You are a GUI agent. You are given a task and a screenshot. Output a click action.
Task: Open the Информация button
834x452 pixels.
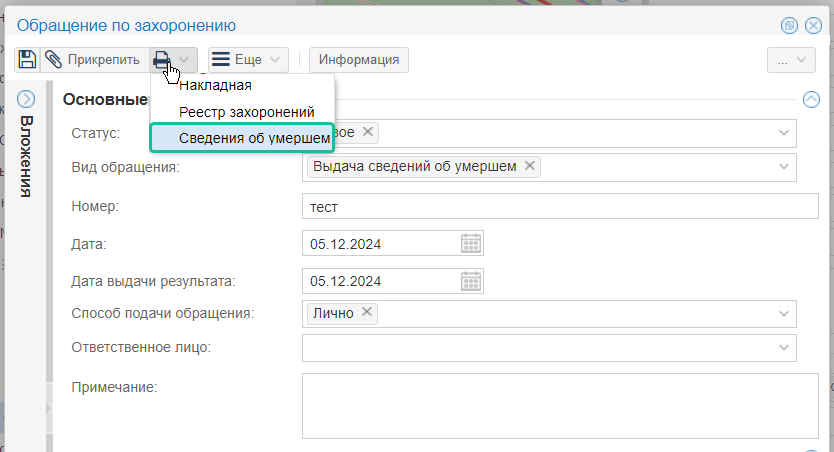pyautogui.click(x=359, y=60)
